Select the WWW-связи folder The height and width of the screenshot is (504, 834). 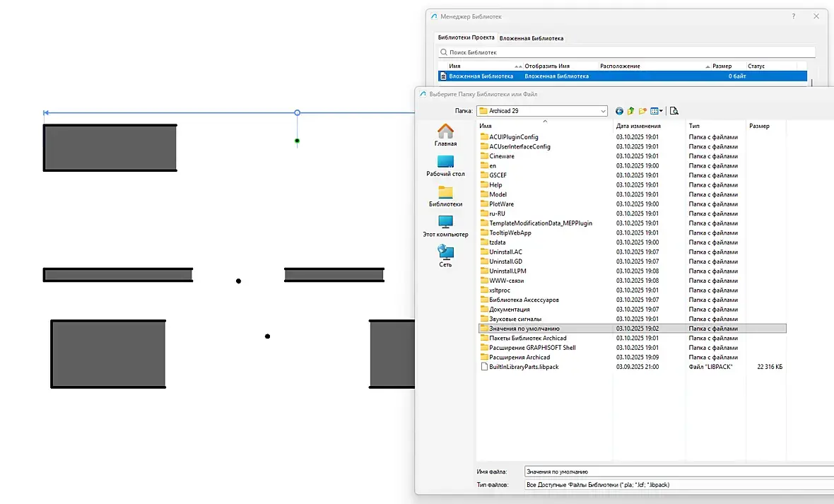click(x=502, y=281)
